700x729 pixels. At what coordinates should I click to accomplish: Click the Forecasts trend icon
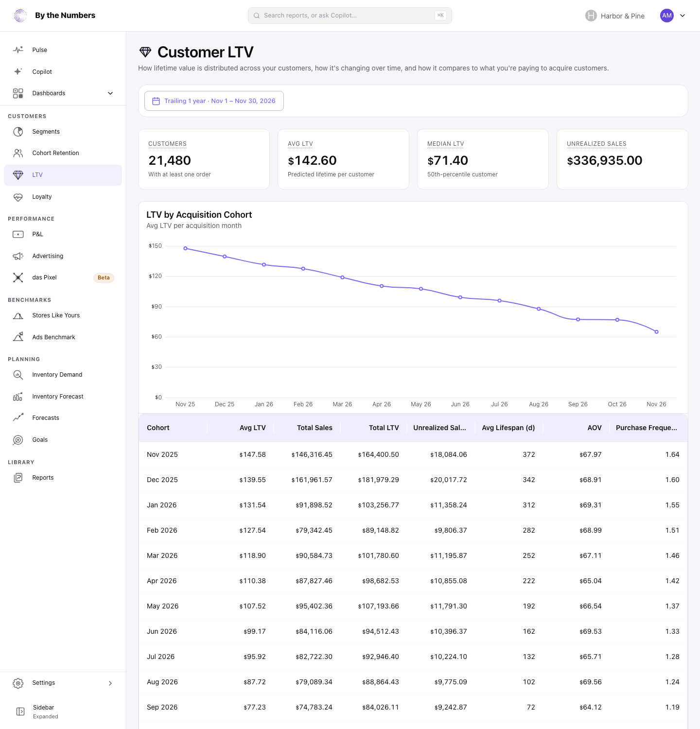(18, 418)
